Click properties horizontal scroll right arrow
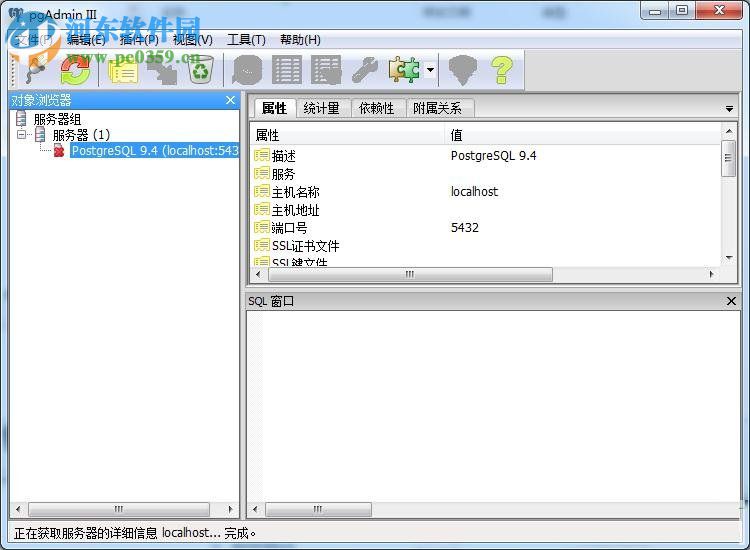750x550 pixels. coord(712,275)
